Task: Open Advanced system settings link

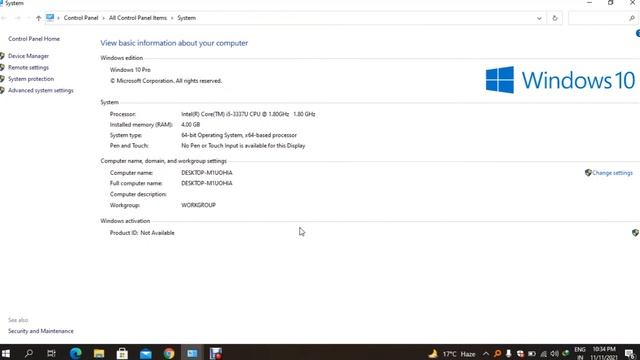Action: [40, 90]
